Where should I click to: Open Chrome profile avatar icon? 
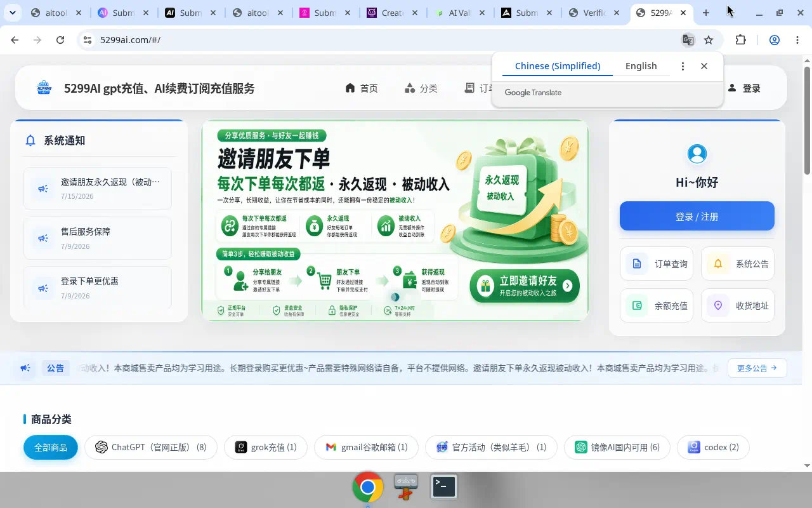pyautogui.click(x=775, y=40)
